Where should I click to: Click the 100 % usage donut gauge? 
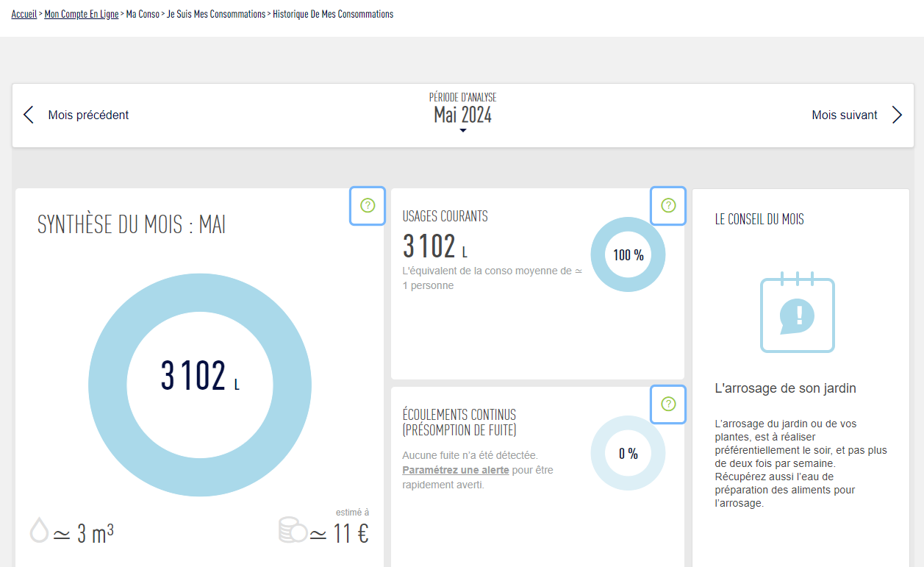[x=628, y=255]
